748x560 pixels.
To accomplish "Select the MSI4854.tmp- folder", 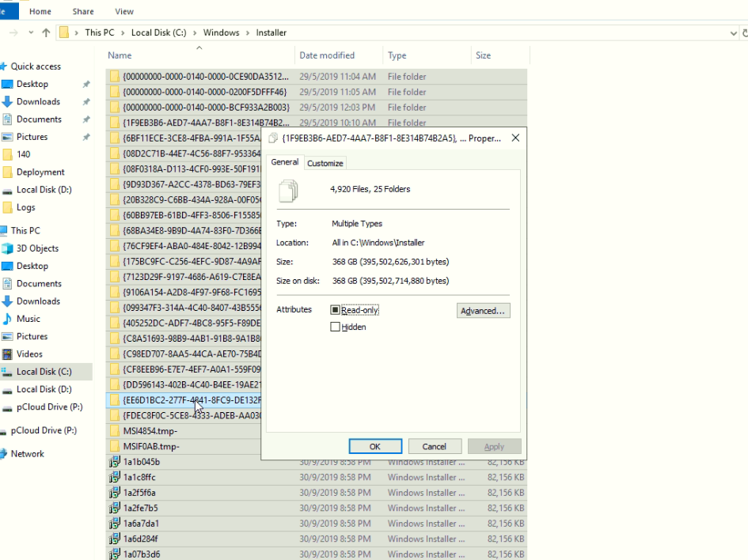I will [x=150, y=431].
